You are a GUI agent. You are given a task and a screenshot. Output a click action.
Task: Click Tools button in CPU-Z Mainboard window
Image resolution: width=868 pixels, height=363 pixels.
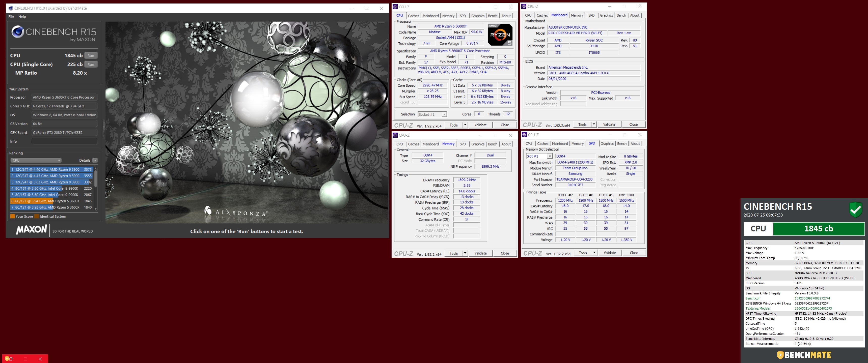point(582,125)
